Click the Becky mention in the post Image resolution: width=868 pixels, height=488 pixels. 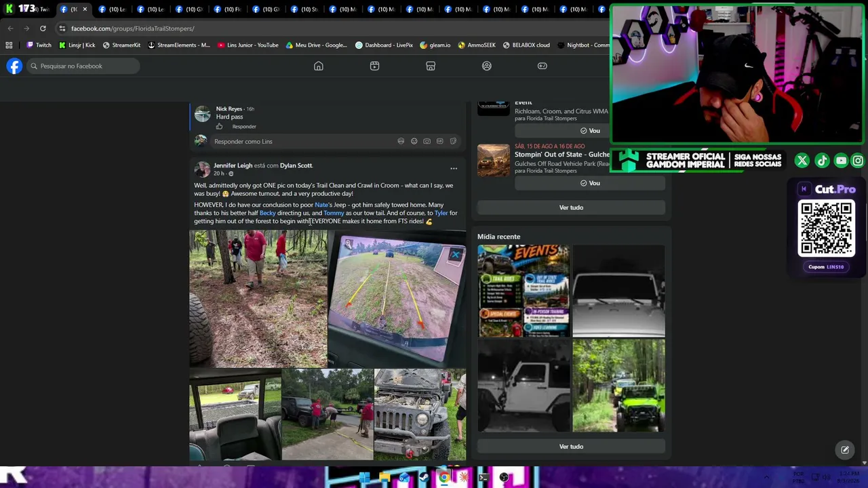tap(267, 213)
